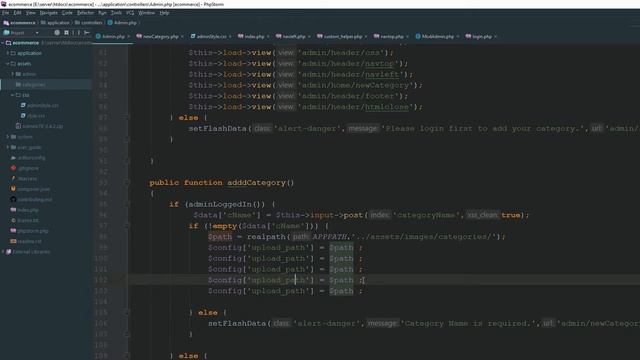Open the Code menu
The image size is (640, 360).
click(67, 13)
